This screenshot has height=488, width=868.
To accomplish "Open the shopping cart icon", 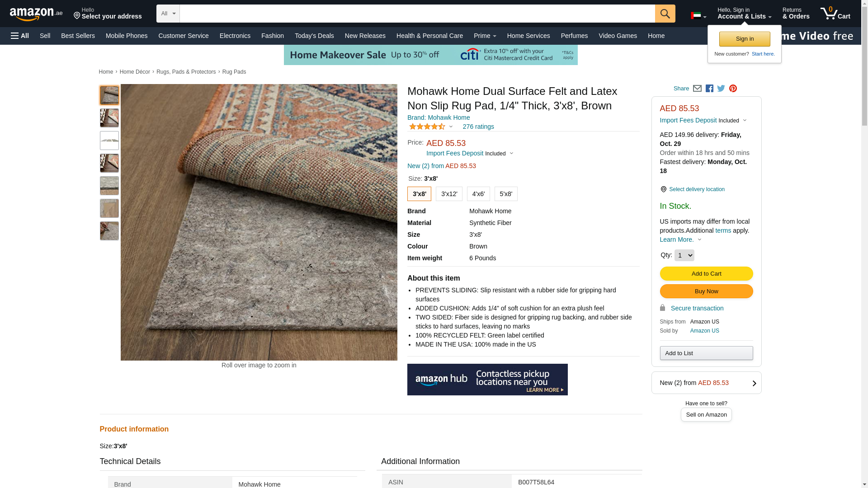I will click(x=835, y=14).
